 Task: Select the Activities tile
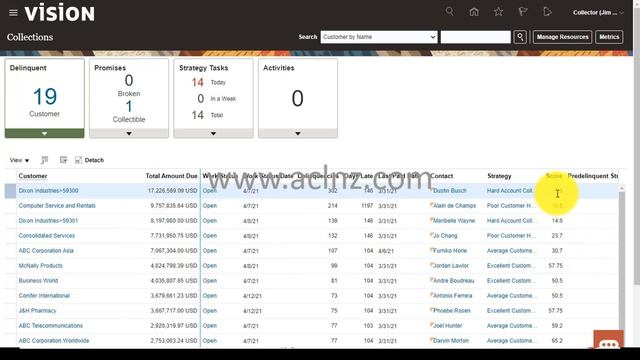pyautogui.click(x=298, y=98)
